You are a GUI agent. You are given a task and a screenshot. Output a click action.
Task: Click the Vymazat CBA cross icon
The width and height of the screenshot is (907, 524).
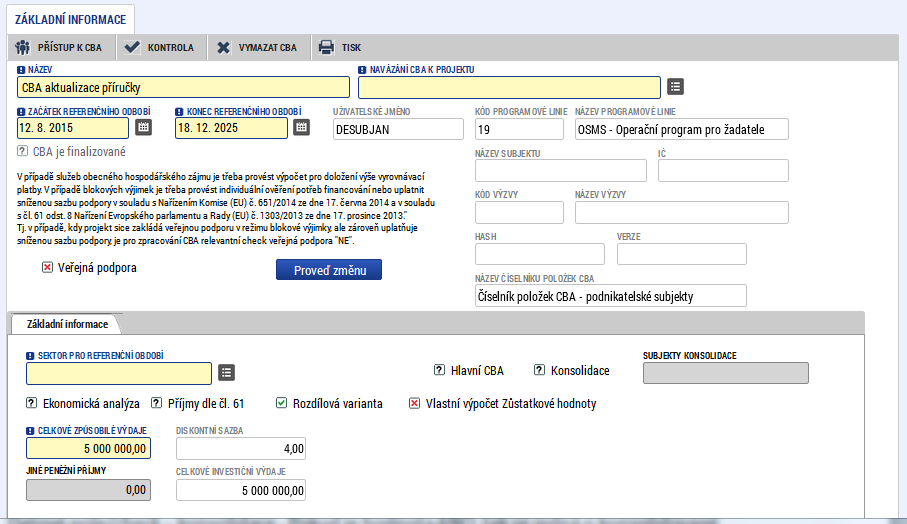[223, 47]
